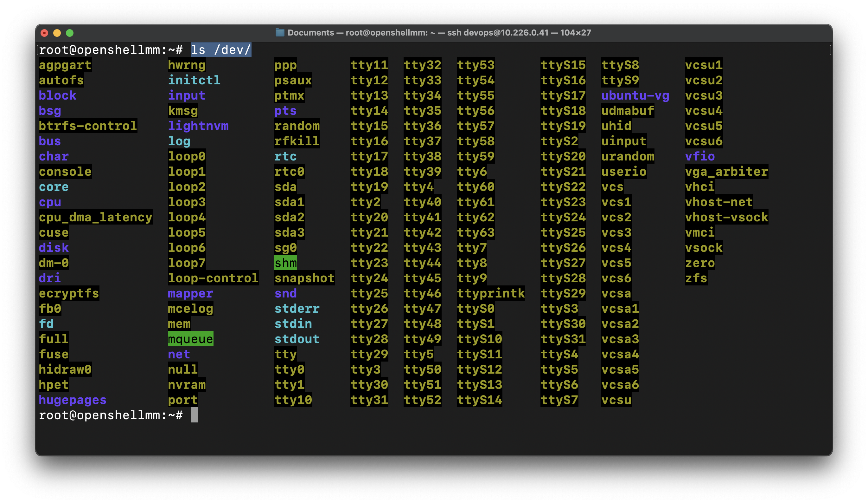868x503 pixels.
Task: Click the 'initctl' entry in listing
Action: (x=194, y=80)
